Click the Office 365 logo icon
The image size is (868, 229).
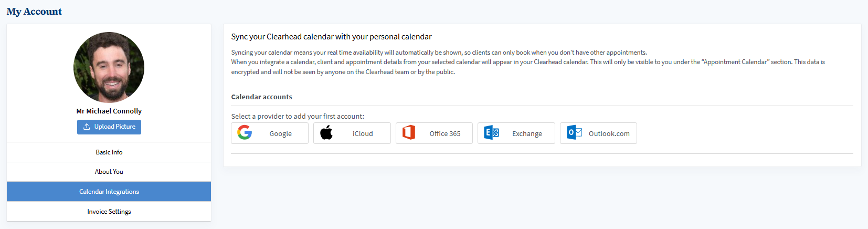409,133
